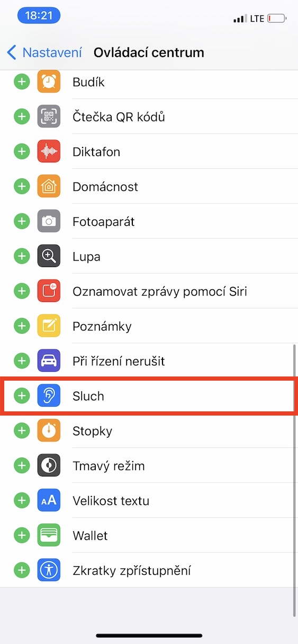Tap the Tmavý režim dark mode icon

click(x=49, y=466)
